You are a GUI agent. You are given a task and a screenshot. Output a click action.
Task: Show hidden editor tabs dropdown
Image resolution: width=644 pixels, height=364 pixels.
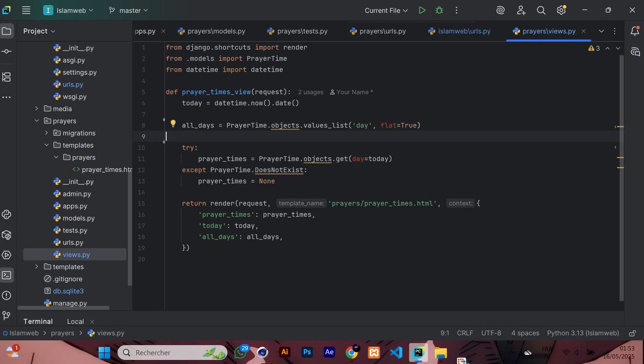[601, 31]
